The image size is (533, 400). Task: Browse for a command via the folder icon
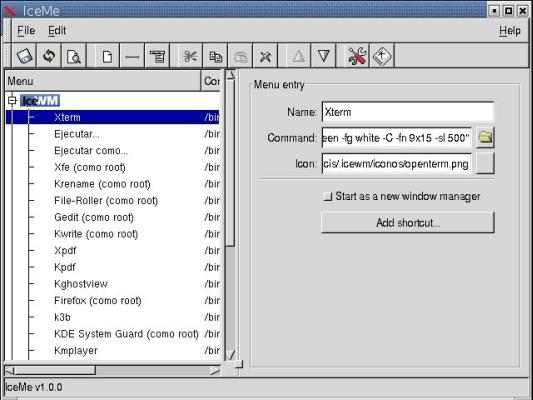(485, 137)
